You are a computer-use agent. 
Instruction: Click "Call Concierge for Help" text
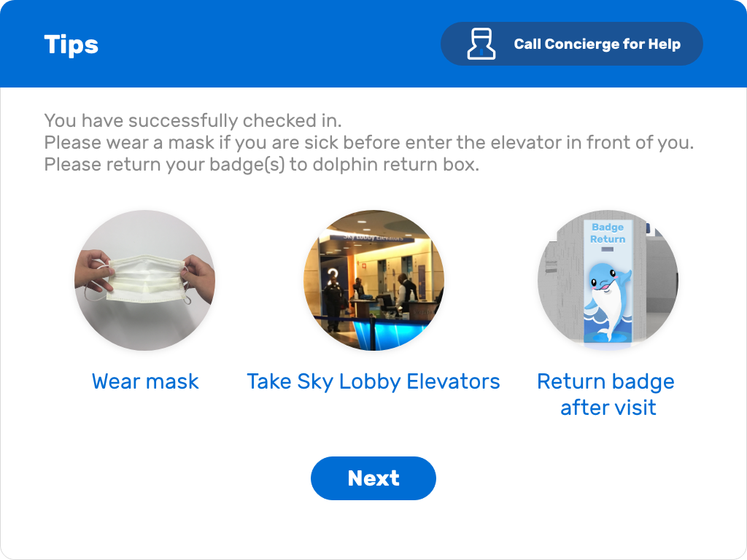click(x=597, y=44)
